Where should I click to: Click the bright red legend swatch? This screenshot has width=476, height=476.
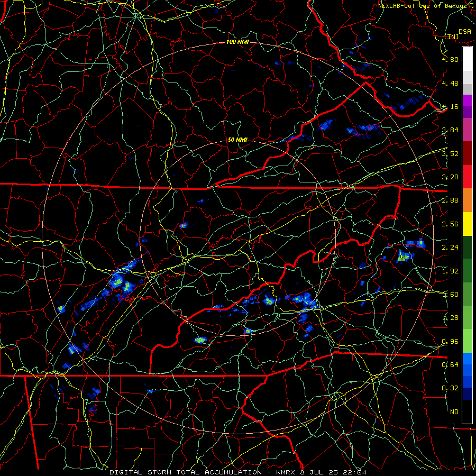[x=467, y=177]
